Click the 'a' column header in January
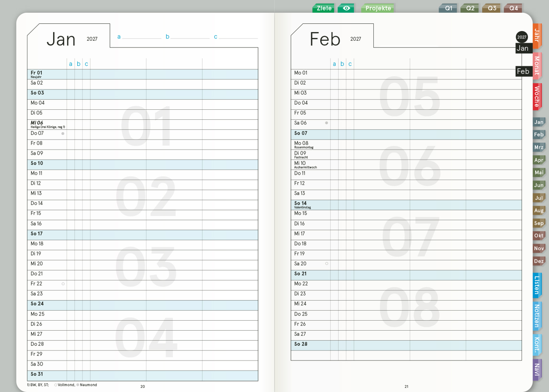549x392 pixels. pyautogui.click(x=70, y=64)
